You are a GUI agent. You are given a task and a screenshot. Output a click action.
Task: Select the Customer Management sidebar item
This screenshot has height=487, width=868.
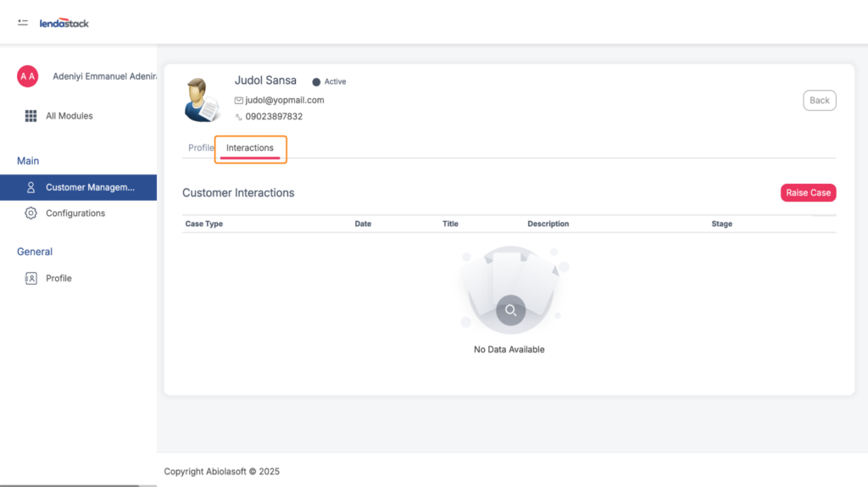coord(78,187)
